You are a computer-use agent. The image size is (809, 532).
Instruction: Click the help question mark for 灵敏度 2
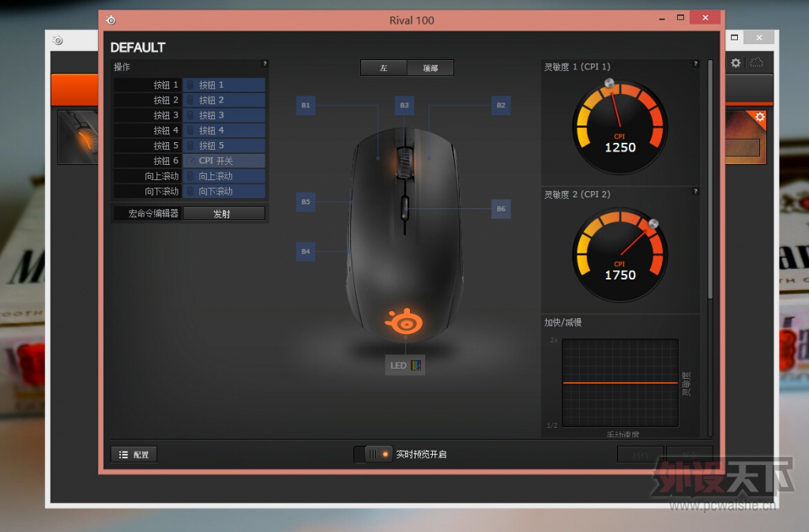[x=695, y=191]
